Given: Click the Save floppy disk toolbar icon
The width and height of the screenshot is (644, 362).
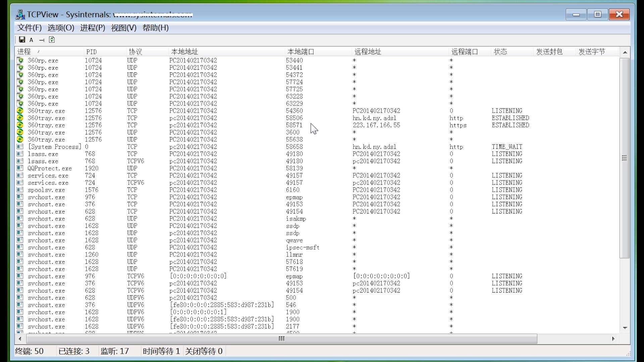Looking at the screenshot, I should 22,40.
